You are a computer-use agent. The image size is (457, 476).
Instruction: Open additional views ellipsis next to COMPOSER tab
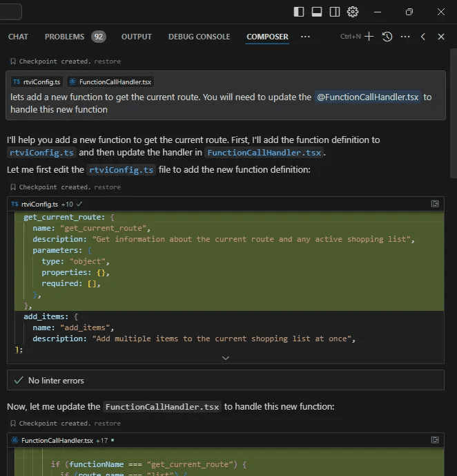(305, 37)
